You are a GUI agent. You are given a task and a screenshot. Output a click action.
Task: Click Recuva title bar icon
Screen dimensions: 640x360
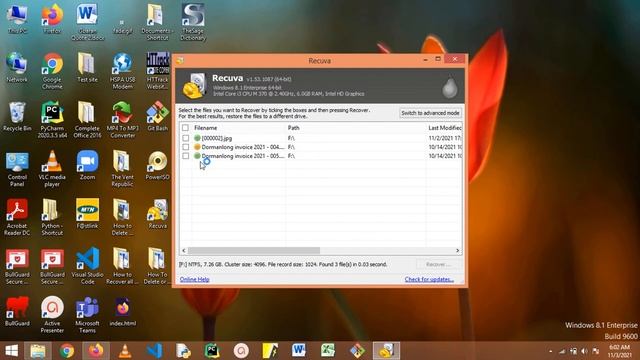point(180,61)
